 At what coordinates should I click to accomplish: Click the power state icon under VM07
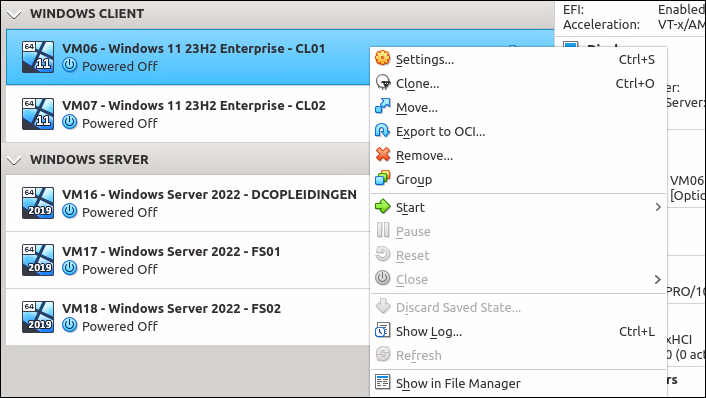tap(69, 122)
